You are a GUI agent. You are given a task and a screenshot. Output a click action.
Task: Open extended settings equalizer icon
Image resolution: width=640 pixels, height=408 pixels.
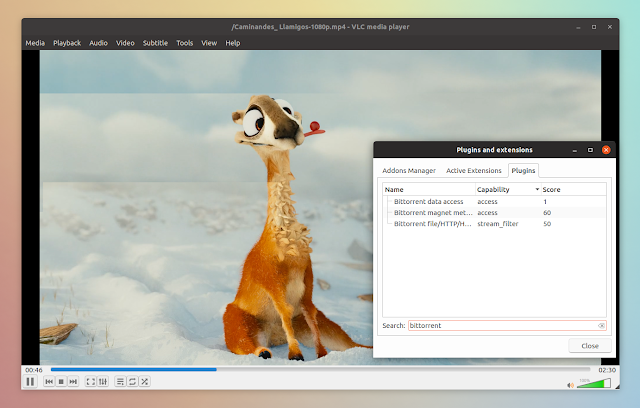tap(103, 381)
